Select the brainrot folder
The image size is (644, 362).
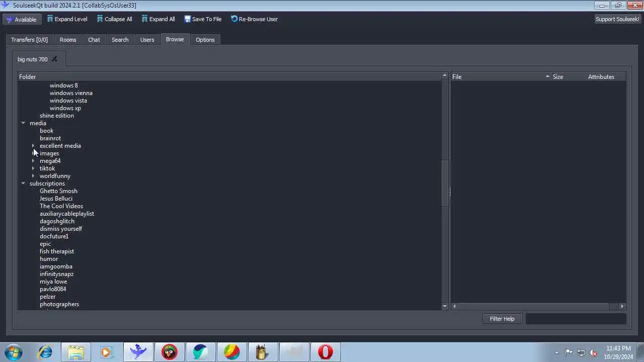pos(50,138)
